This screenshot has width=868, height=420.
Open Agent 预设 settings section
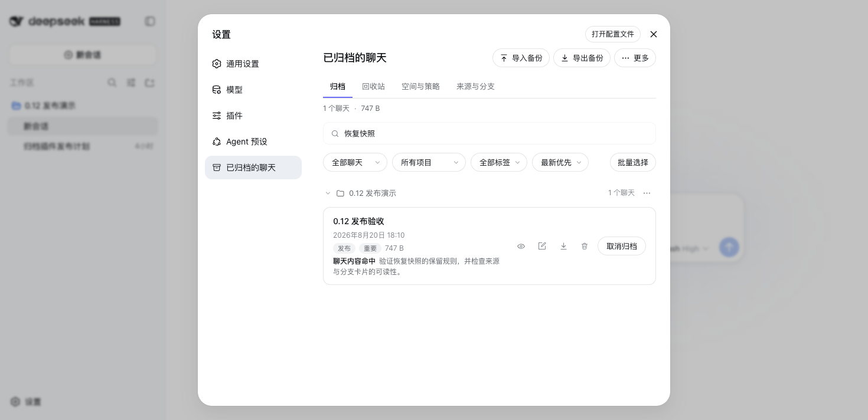(253, 142)
